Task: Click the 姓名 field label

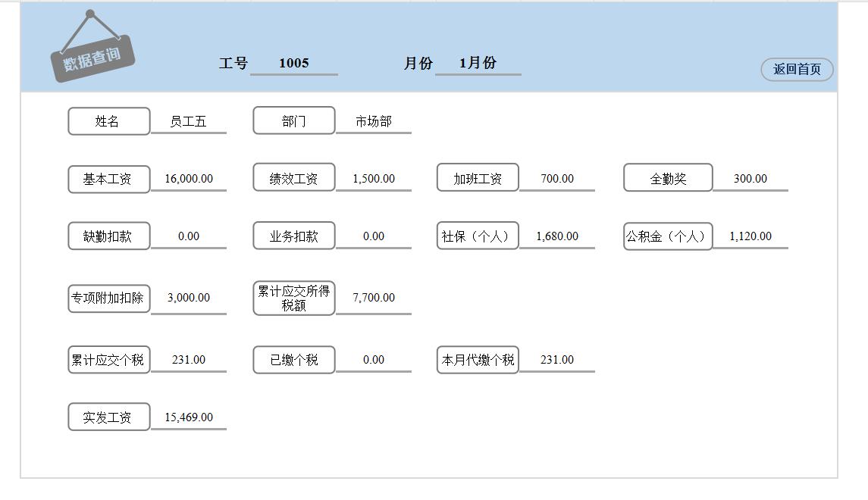Action: coord(108,120)
